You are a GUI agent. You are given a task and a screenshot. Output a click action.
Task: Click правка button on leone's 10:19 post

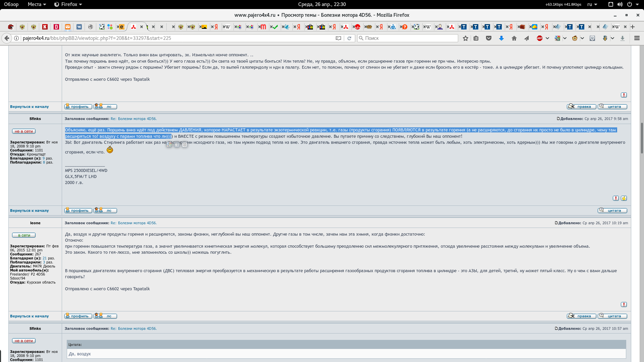(581, 316)
